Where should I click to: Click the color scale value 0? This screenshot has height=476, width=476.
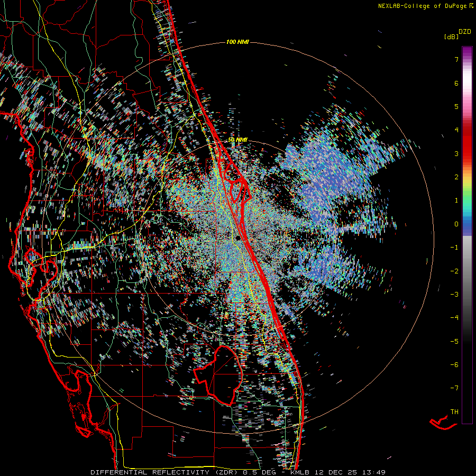(x=456, y=224)
